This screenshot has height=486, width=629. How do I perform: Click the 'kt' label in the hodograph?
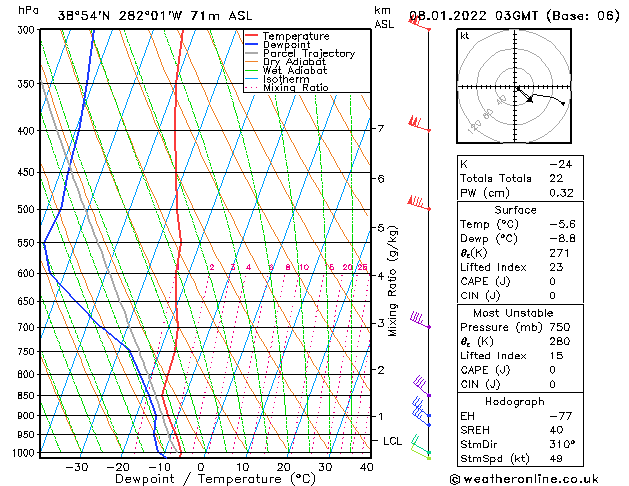464,36
